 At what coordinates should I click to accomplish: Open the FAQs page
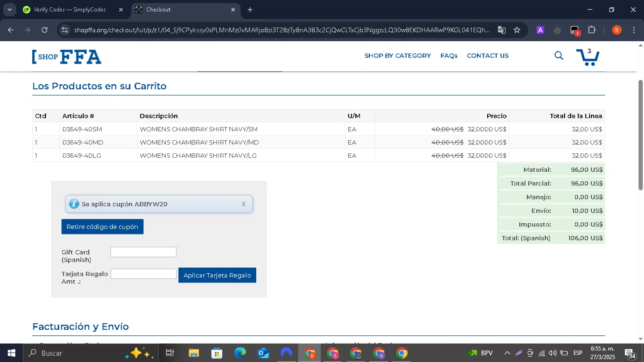[x=449, y=56]
